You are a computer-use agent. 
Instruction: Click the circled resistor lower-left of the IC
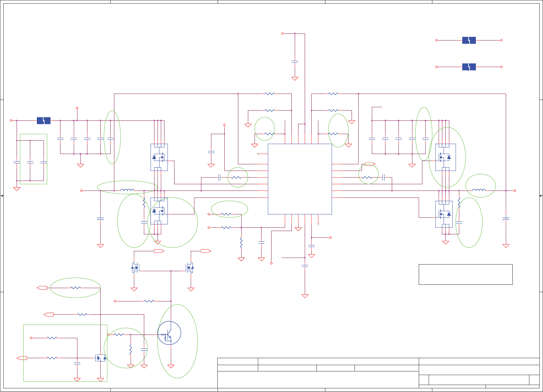tap(226, 214)
